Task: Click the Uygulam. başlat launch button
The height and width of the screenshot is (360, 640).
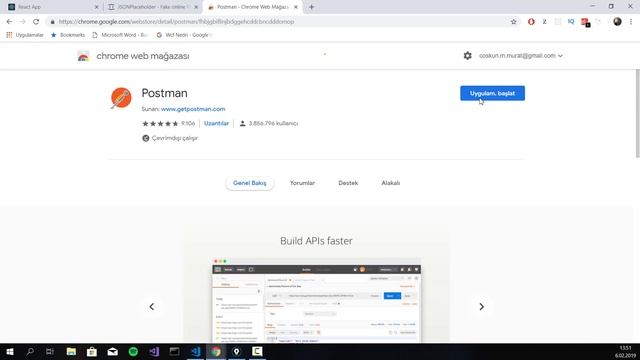Action: pyautogui.click(x=492, y=93)
